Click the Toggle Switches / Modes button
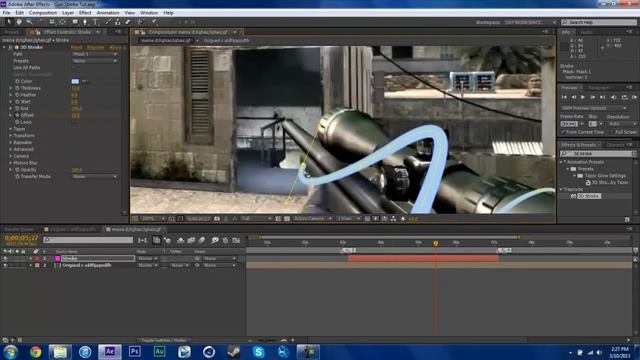The height and width of the screenshot is (360, 640). tap(163, 340)
